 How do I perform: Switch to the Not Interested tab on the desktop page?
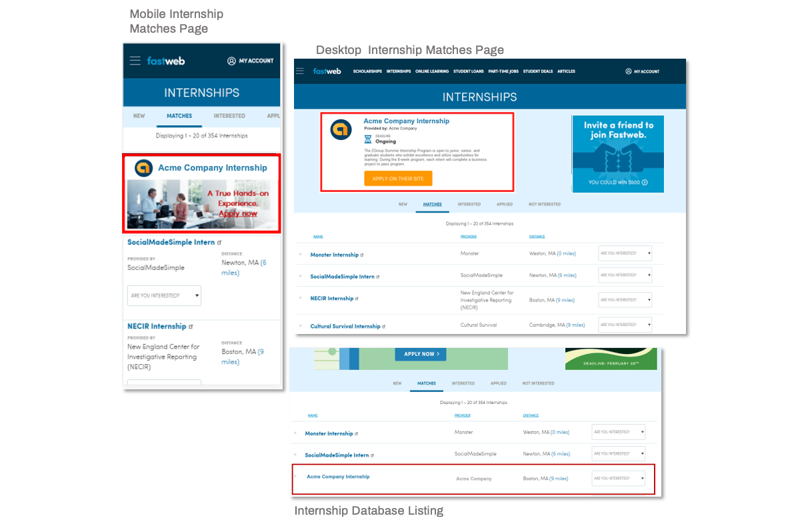(545, 204)
